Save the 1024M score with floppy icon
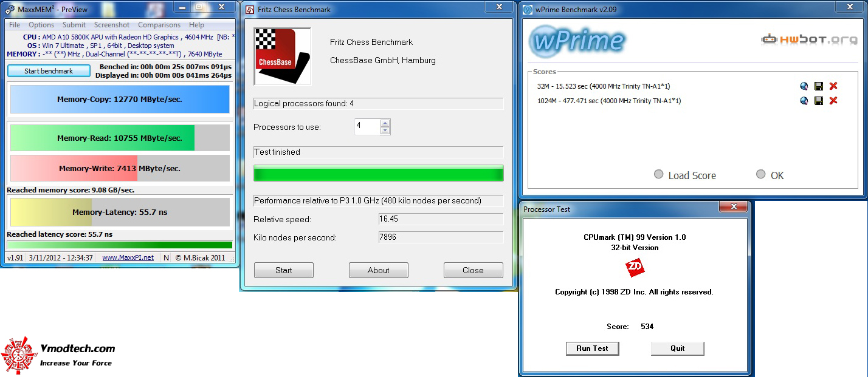 [x=819, y=101]
